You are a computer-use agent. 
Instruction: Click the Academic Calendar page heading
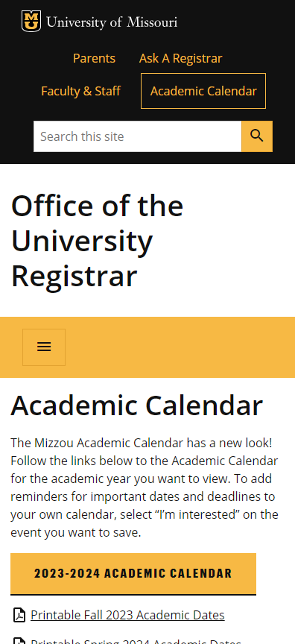coord(136,405)
